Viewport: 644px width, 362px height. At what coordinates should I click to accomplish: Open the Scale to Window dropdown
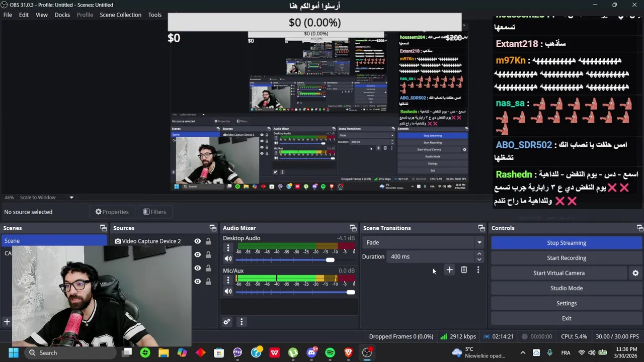tap(47, 198)
